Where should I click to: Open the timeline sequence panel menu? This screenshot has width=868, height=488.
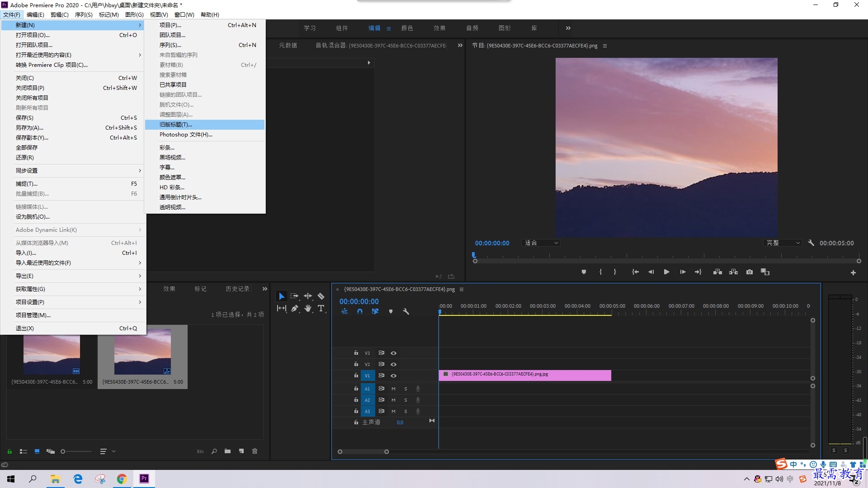point(462,289)
